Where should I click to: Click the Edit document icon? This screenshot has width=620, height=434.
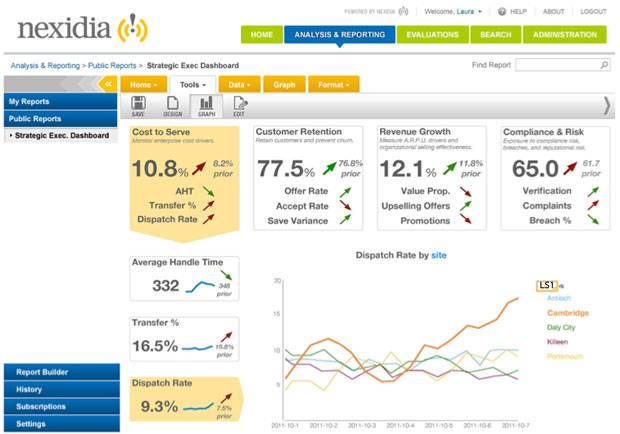pos(240,106)
